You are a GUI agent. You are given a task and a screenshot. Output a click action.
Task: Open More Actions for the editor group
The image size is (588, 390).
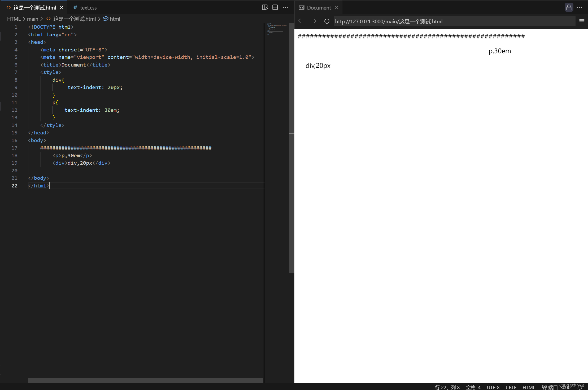pos(286,7)
